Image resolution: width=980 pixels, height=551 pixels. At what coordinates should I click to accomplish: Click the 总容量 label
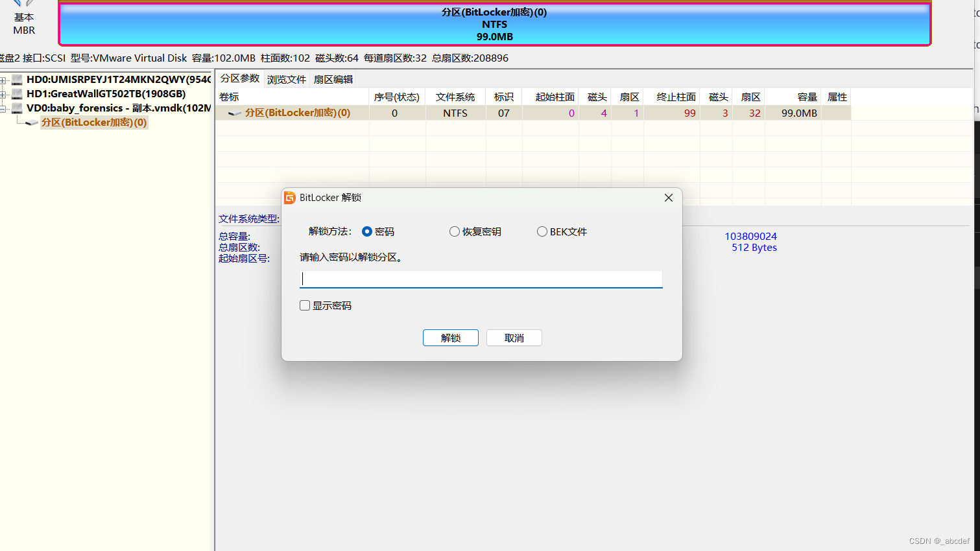(x=234, y=237)
